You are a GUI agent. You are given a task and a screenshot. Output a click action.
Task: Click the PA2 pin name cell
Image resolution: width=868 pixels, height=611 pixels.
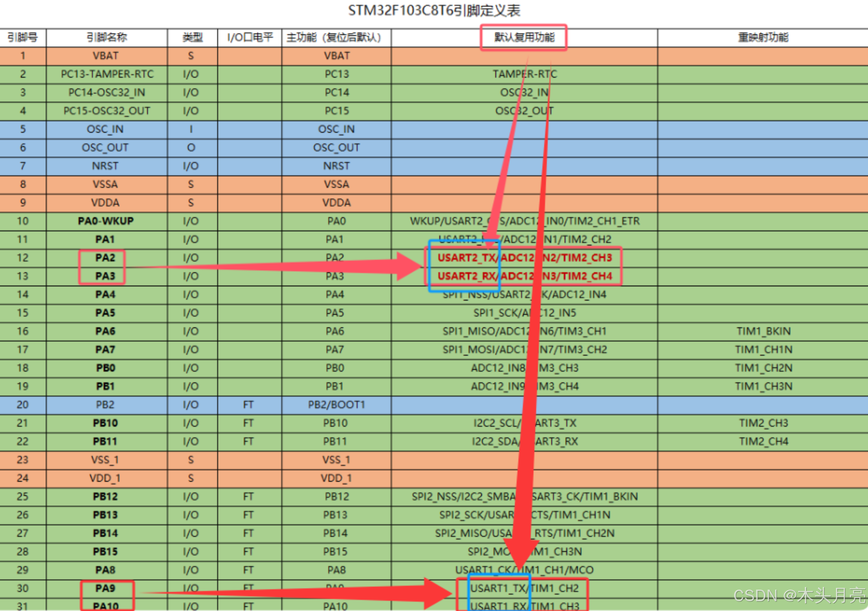pyautogui.click(x=107, y=258)
